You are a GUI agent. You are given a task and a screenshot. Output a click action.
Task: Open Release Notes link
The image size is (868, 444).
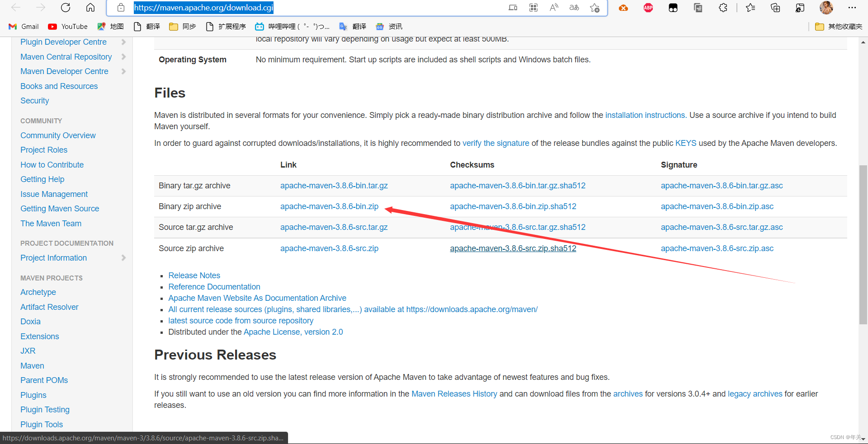point(194,276)
